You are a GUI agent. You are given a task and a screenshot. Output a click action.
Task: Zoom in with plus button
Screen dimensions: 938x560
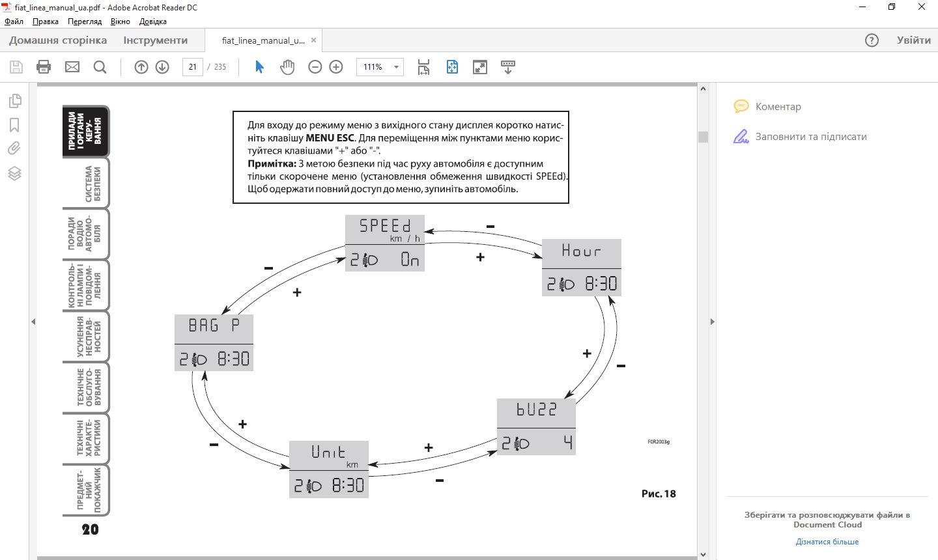[x=336, y=67]
